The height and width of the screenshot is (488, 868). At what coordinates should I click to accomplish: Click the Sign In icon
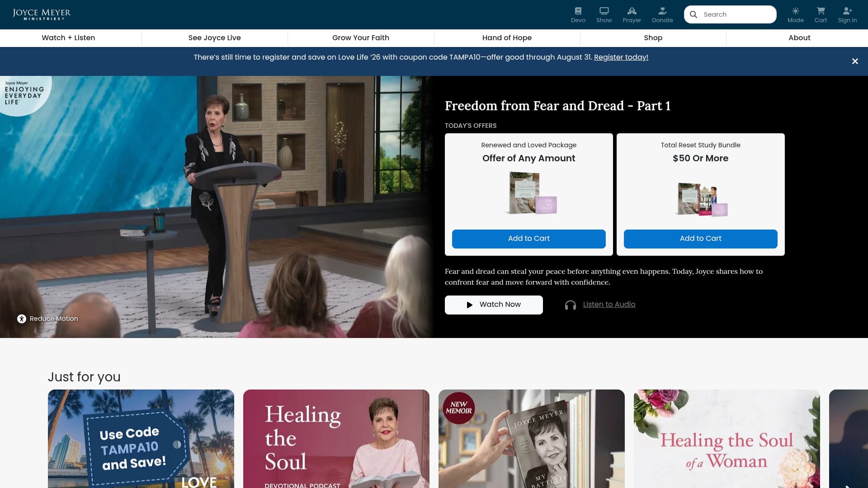(x=847, y=15)
